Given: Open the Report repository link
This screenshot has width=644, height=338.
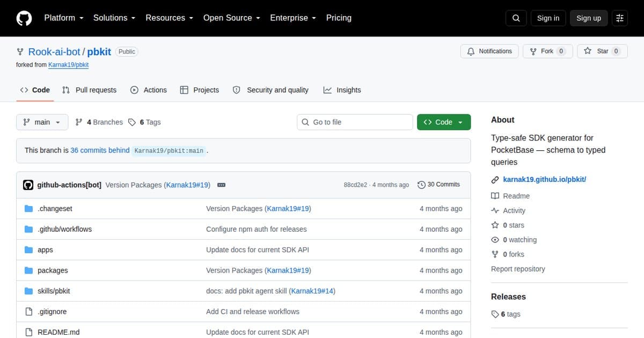Looking at the screenshot, I should click(x=518, y=269).
